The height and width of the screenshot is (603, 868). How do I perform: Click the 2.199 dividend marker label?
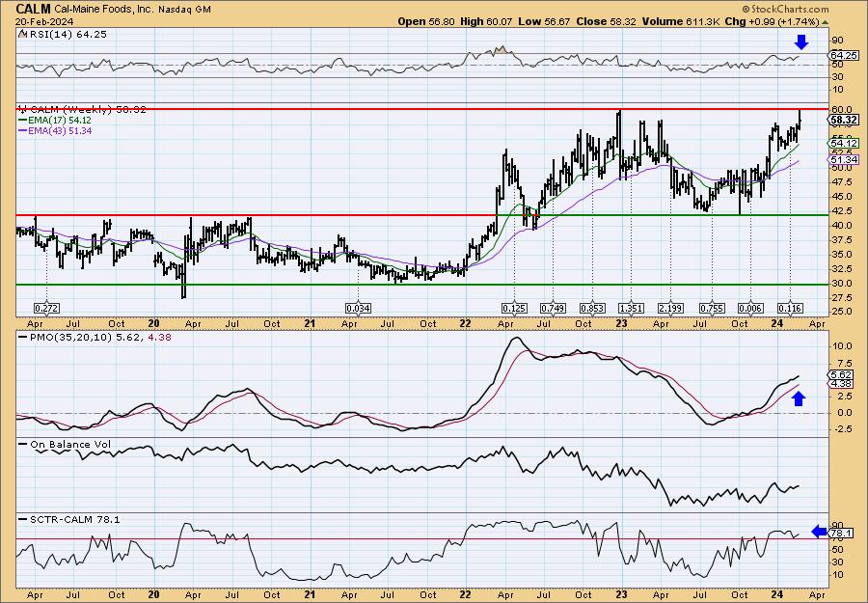tap(670, 308)
